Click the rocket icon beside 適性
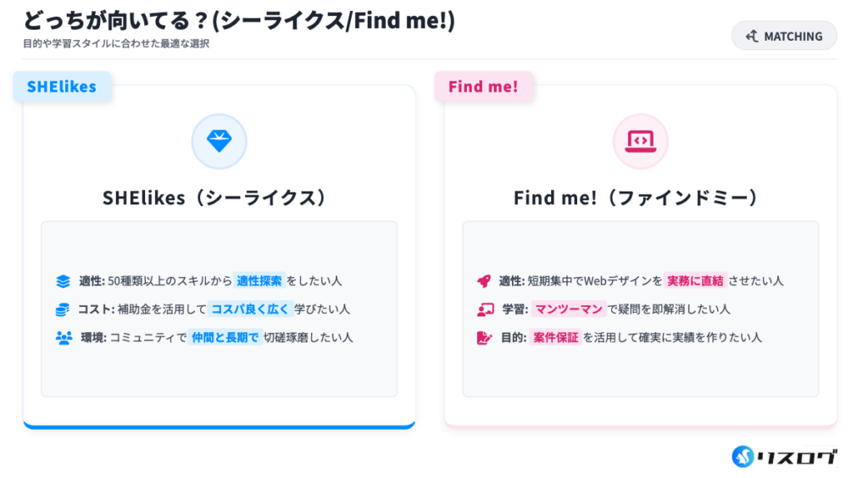Screen dimensions: 868x478 [x=484, y=281]
